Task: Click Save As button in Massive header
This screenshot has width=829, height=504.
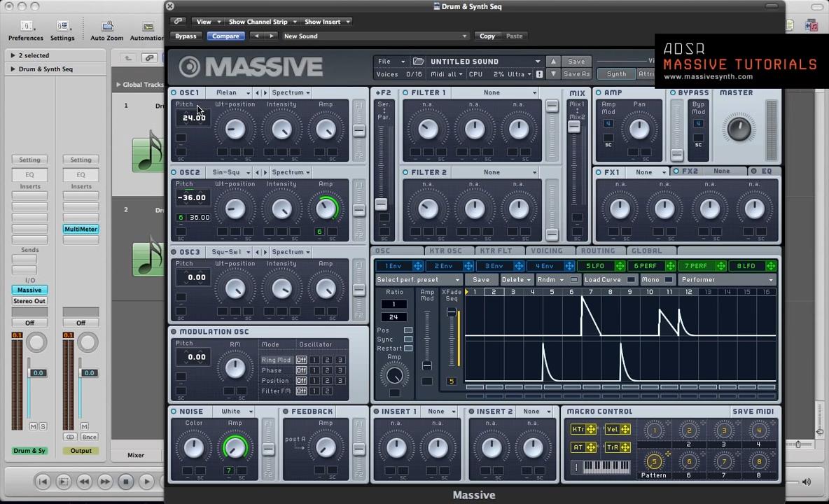Action: pyautogui.click(x=576, y=74)
